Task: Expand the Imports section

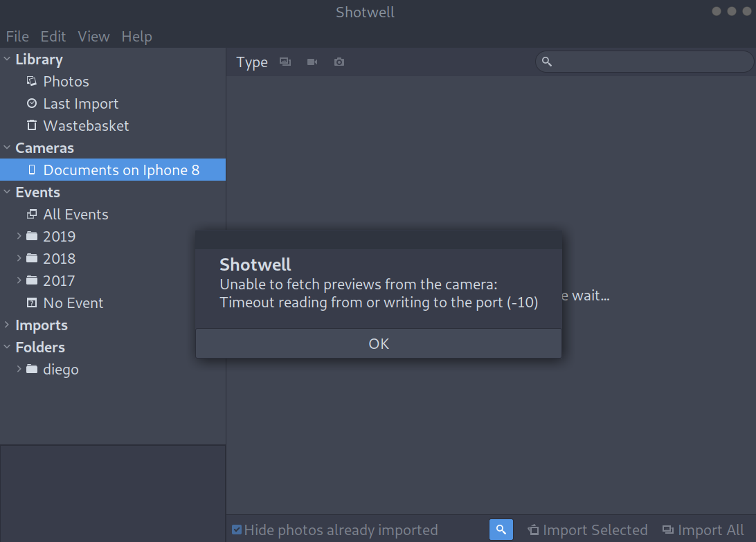Action: 7,325
